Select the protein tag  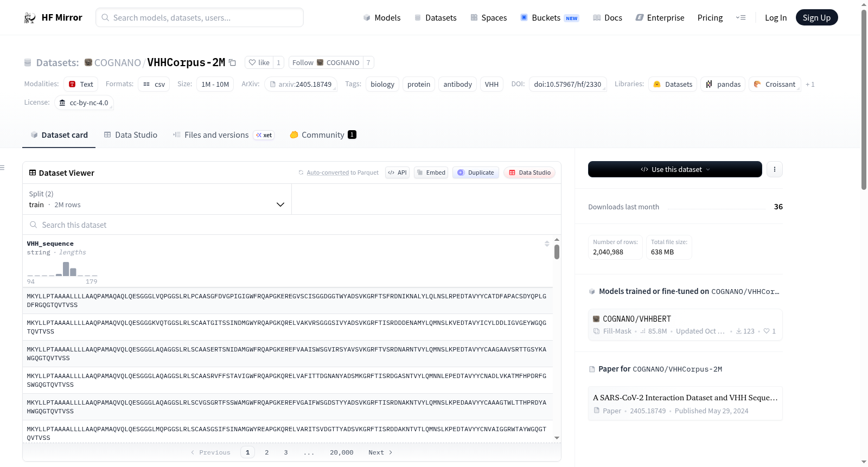(419, 84)
